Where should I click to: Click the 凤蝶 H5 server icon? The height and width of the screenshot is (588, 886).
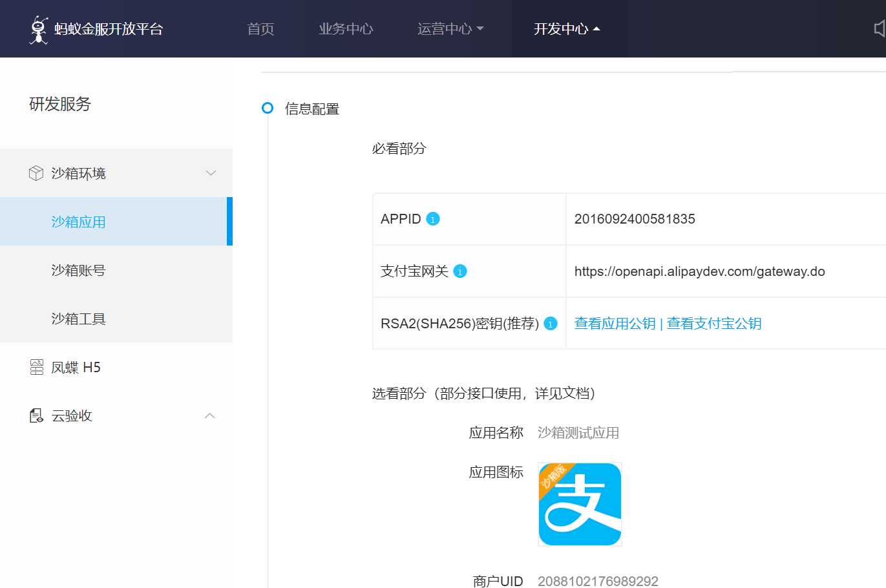[37, 367]
